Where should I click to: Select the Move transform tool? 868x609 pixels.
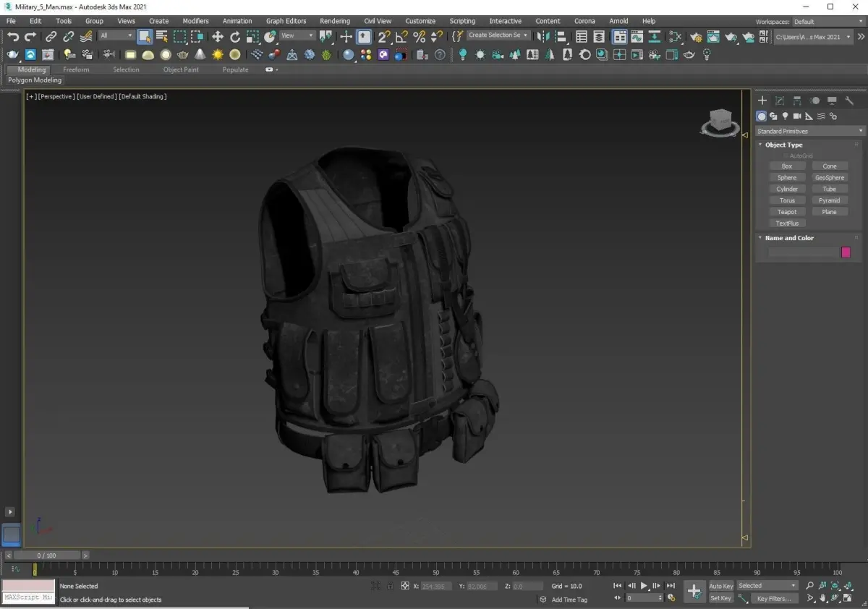point(217,36)
